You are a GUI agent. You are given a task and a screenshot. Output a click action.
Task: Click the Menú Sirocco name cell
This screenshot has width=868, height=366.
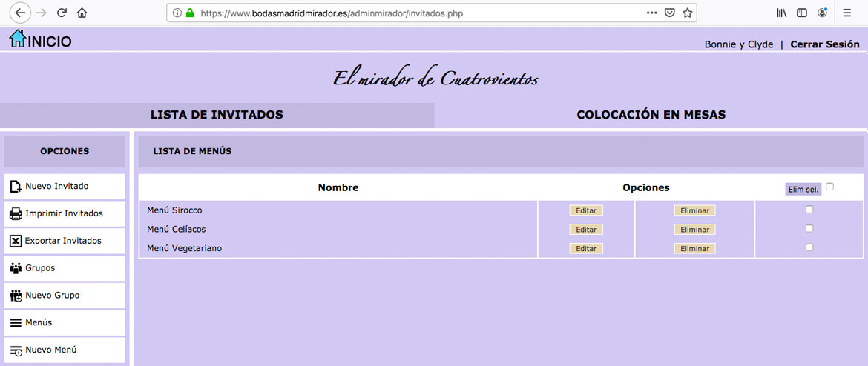pyautogui.click(x=338, y=210)
